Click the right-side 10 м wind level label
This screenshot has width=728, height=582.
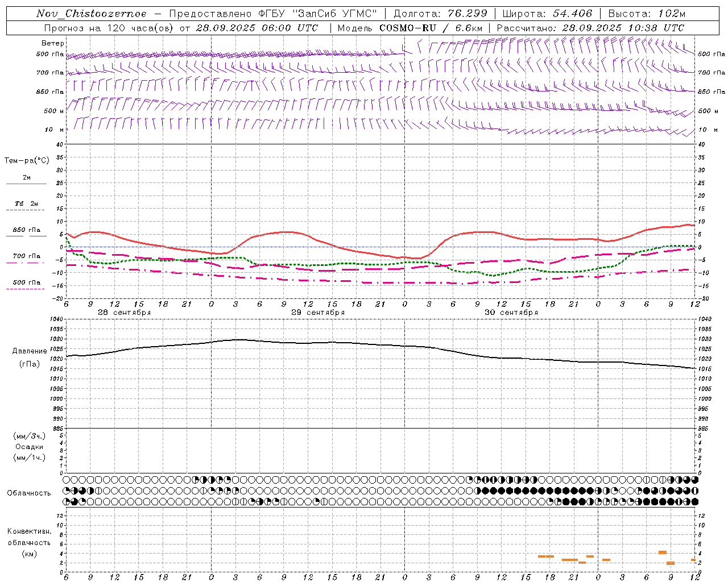pos(708,130)
